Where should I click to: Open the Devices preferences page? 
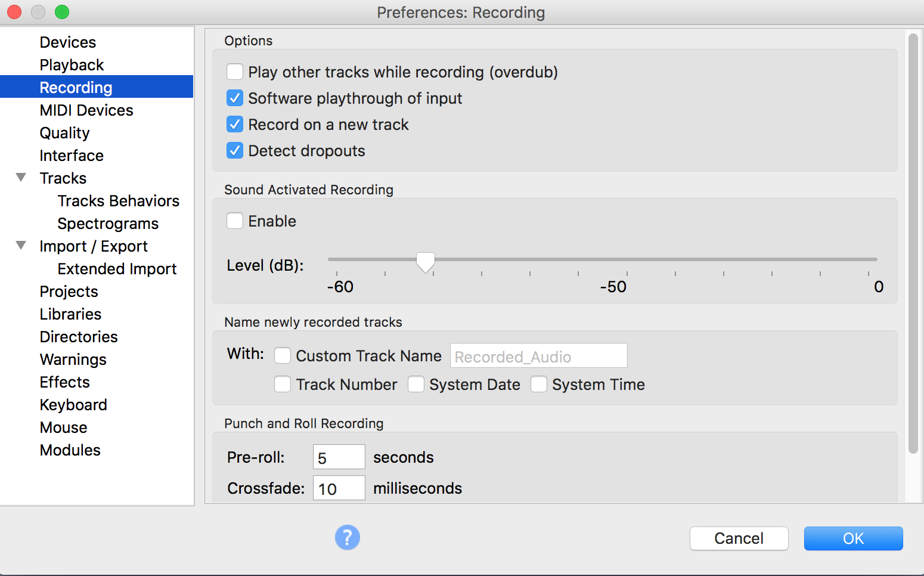click(x=67, y=42)
